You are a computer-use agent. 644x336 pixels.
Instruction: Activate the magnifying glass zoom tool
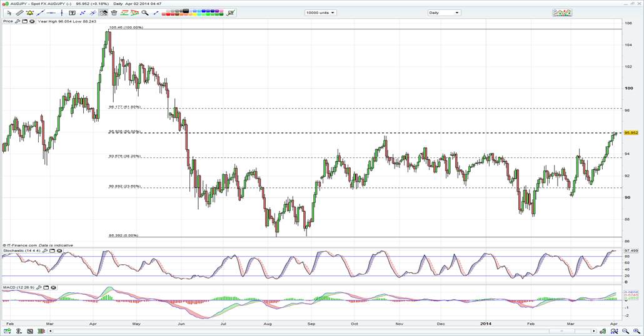[145, 12]
